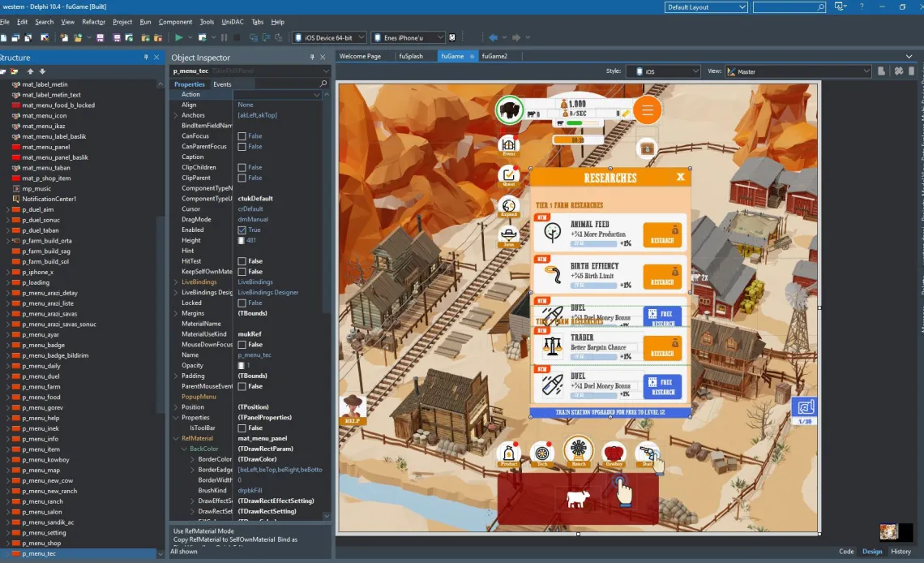Click the bison avatar icon in preview
Viewport: 924px width, 563px height.
point(508,110)
